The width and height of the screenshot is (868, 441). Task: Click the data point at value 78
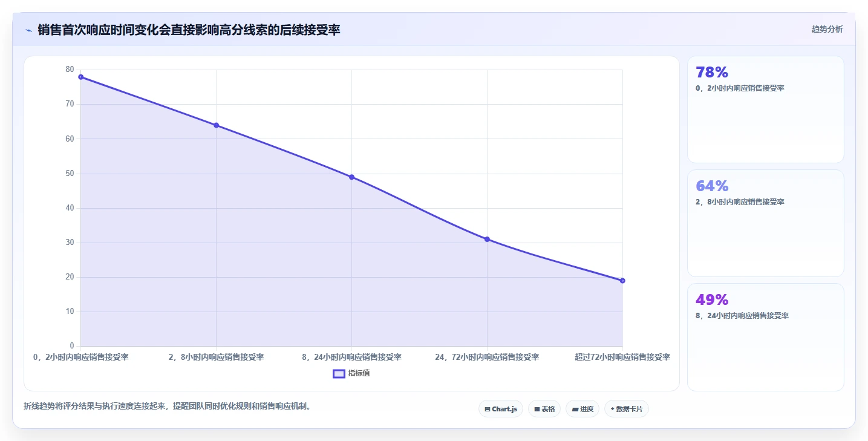80,77
